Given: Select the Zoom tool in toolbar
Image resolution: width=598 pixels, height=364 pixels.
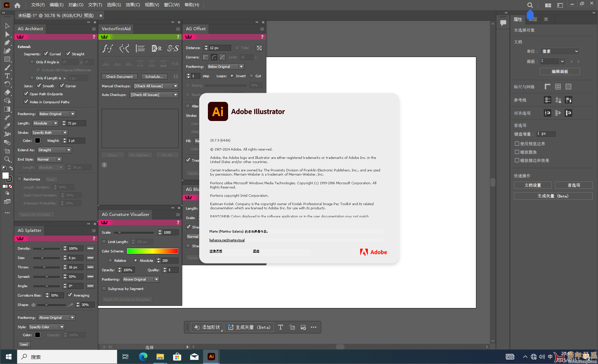Looking at the screenshot, I should click(7, 159).
